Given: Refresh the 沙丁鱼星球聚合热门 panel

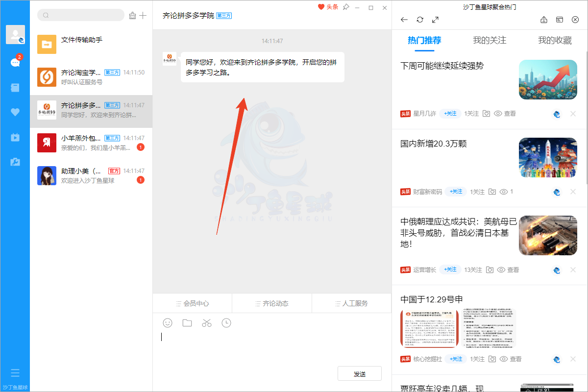Looking at the screenshot, I should pos(420,20).
